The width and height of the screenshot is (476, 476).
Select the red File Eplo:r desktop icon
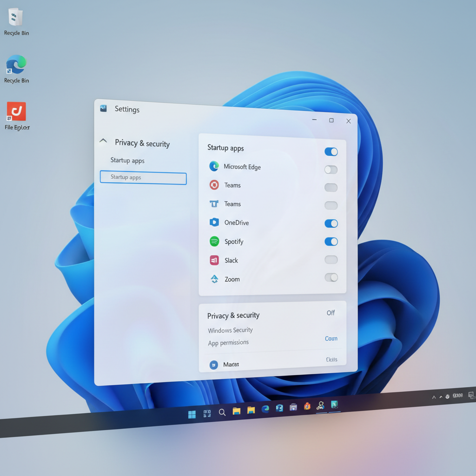pos(16,112)
